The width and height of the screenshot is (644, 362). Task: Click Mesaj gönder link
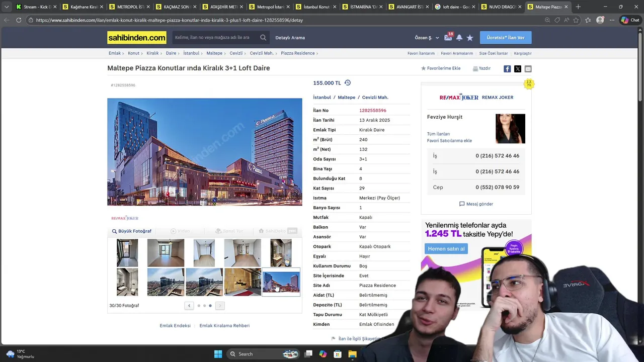point(476,204)
